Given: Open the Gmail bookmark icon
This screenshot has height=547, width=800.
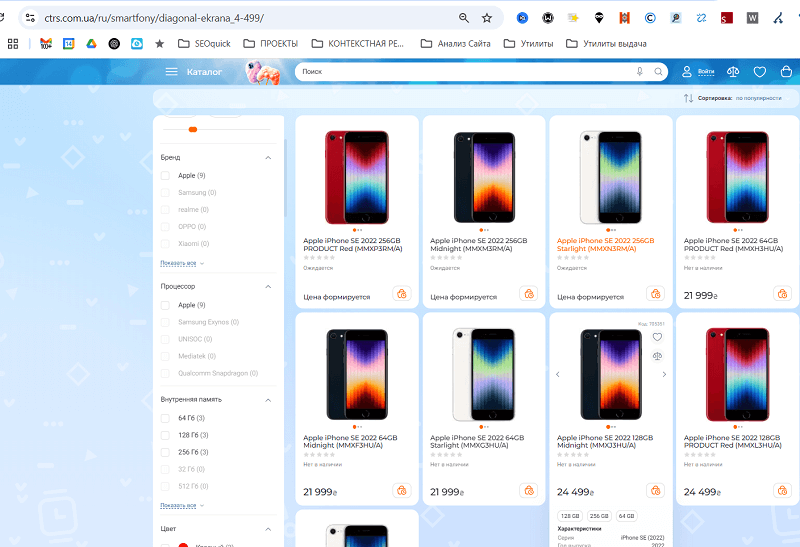Looking at the screenshot, I should [46, 44].
